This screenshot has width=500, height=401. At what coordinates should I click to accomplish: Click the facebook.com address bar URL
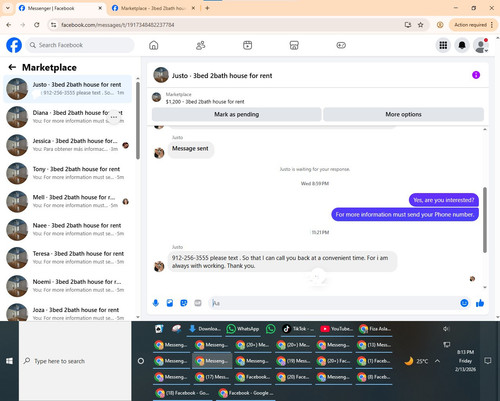click(x=117, y=25)
